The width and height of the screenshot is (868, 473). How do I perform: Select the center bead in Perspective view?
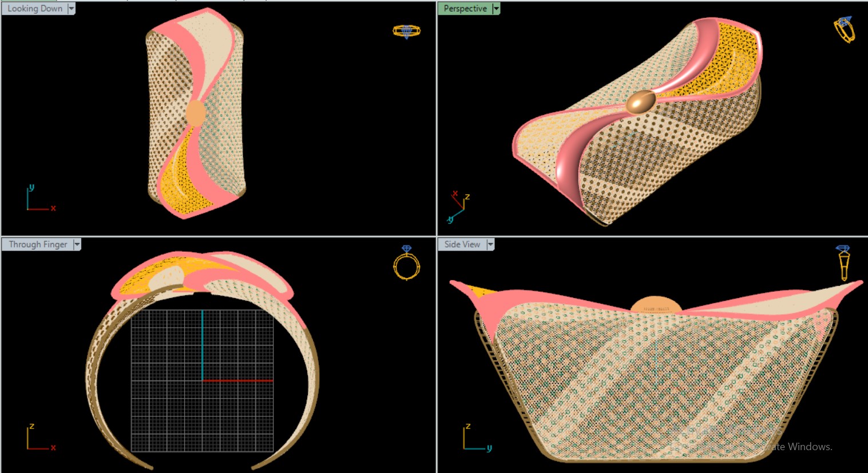click(x=641, y=102)
